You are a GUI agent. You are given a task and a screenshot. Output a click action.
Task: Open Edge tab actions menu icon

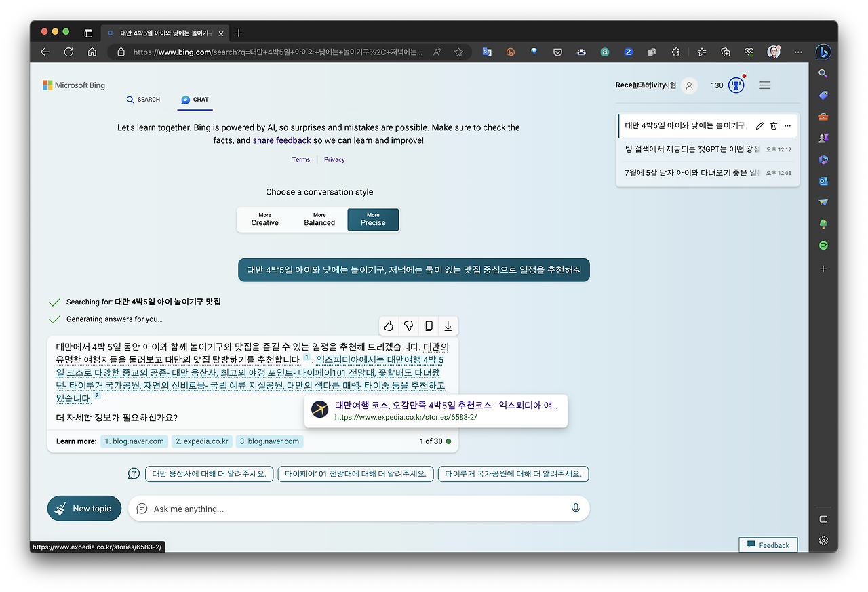[x=88, y=33]
